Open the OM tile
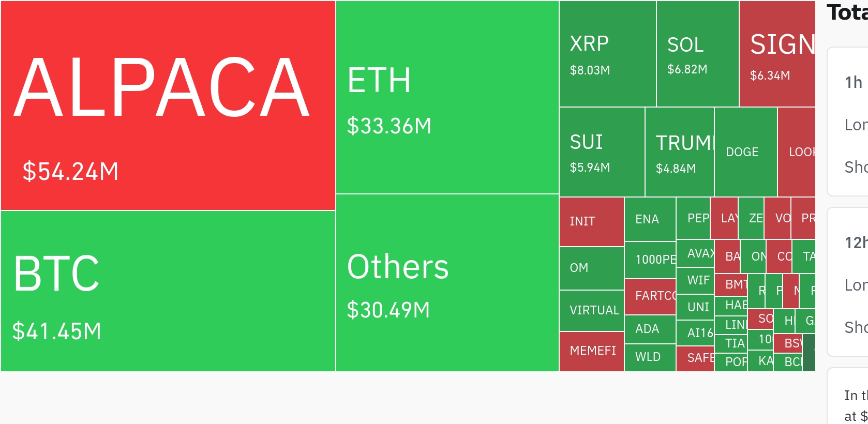The width and height of the screenshot is (868, 424). (591, 268)
